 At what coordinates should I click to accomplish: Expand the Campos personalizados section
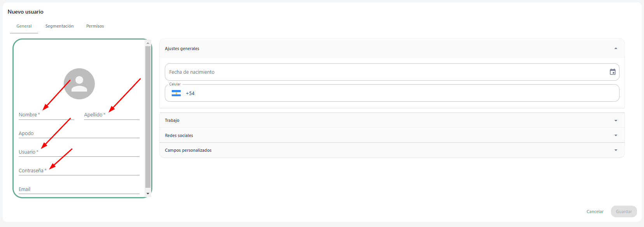click(392, 150)
